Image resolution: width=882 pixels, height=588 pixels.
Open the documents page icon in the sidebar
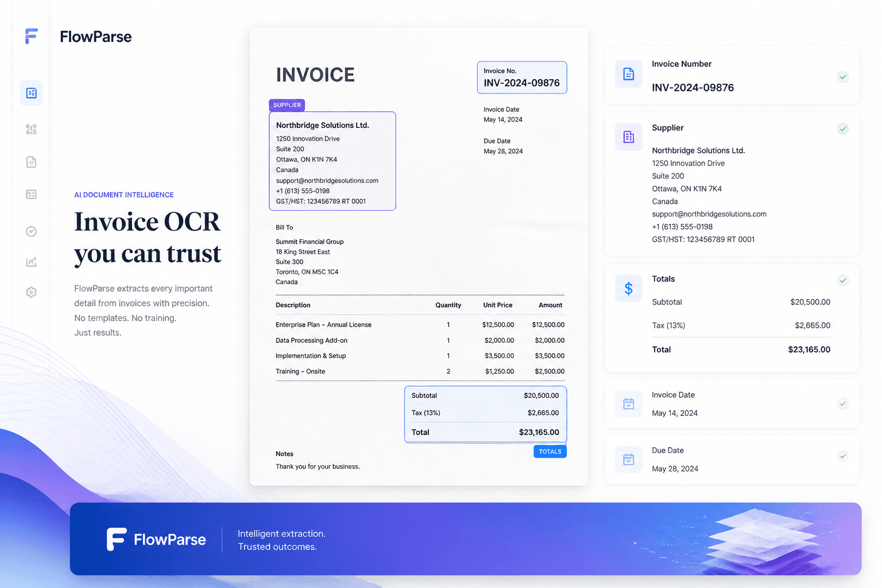(31, 162)
